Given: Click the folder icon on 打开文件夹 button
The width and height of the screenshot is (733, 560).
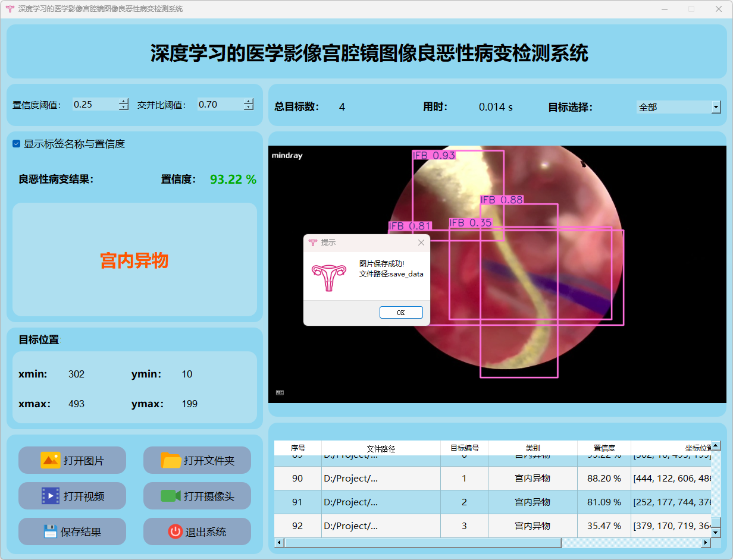Looking at the screenshot, I should click(171, 460).
